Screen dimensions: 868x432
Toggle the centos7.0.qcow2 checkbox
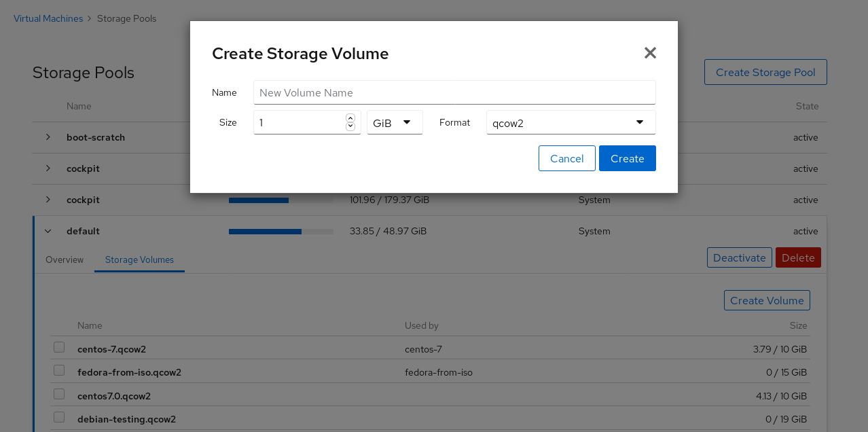click(59, 394)
